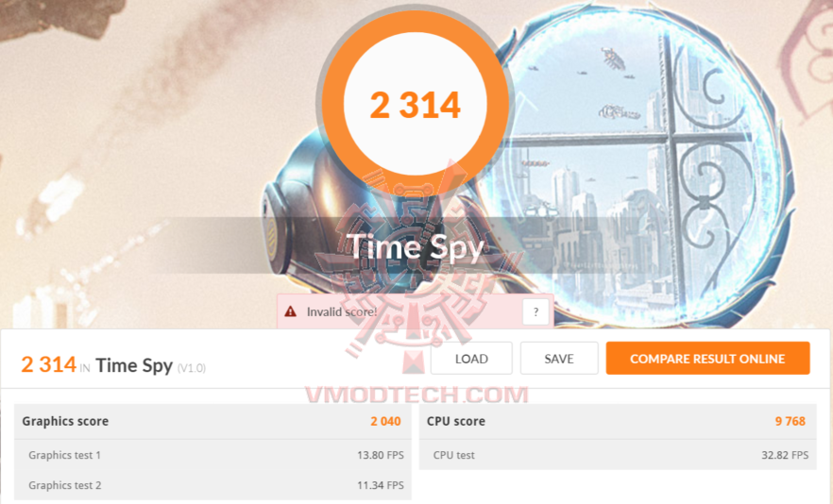
Task: Click the 32.82 FPS CPU test result
Action: coord(785,455)
